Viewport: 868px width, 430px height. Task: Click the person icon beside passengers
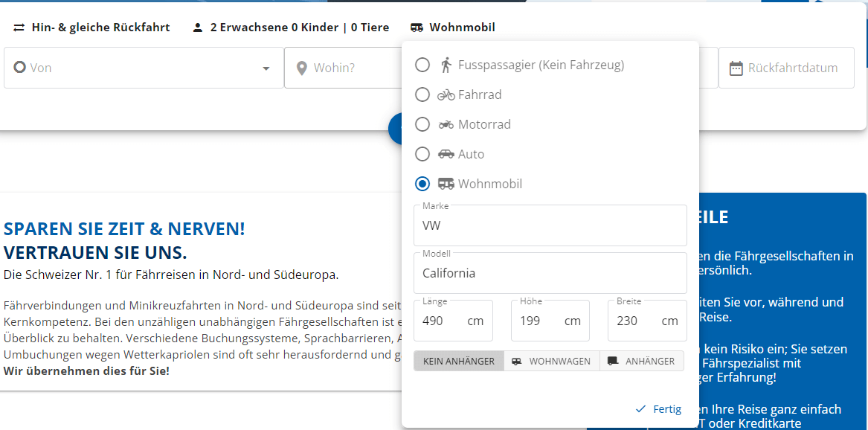point(198,28)
